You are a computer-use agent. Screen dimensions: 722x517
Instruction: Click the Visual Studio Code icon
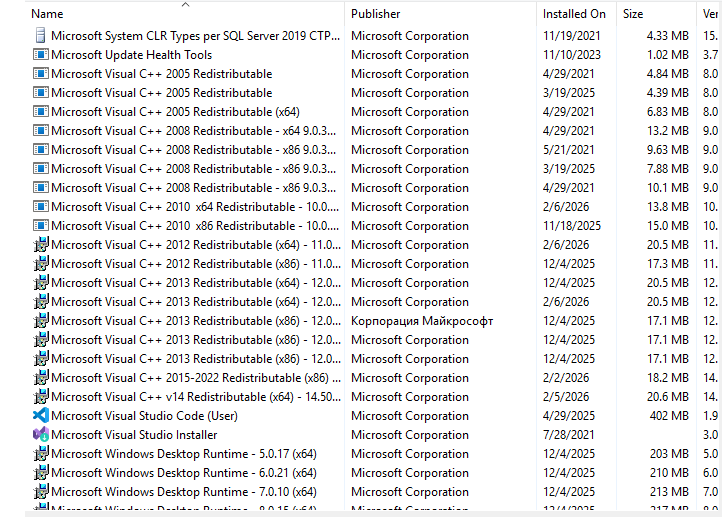(41, 416)
